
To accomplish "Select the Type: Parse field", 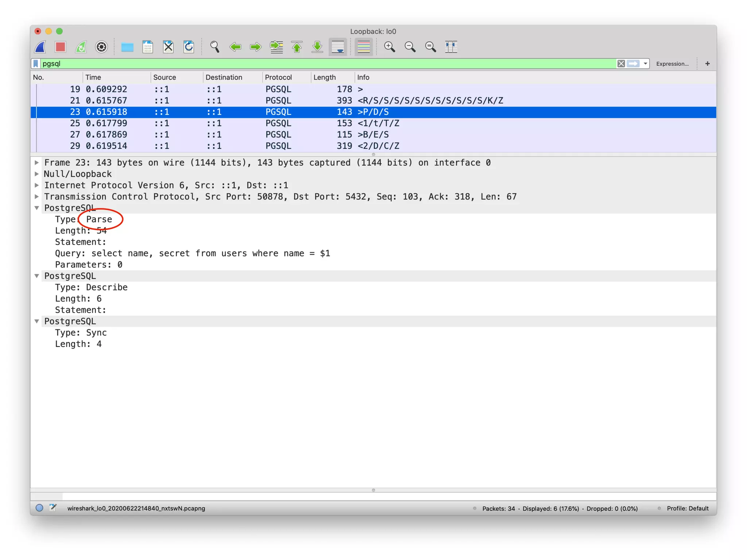I will (84, 219).
